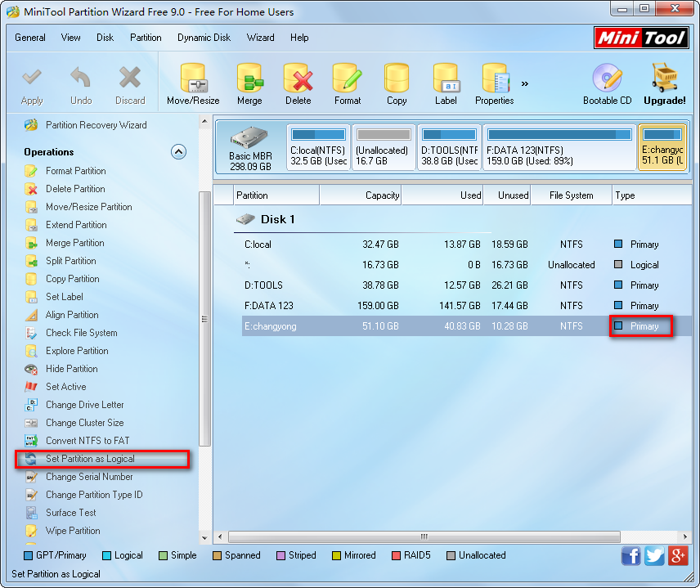Click the Upgrade! shopping cart button
Viewport: 700px width, 588px height.
pyautogui.click(x=664, y=83)
